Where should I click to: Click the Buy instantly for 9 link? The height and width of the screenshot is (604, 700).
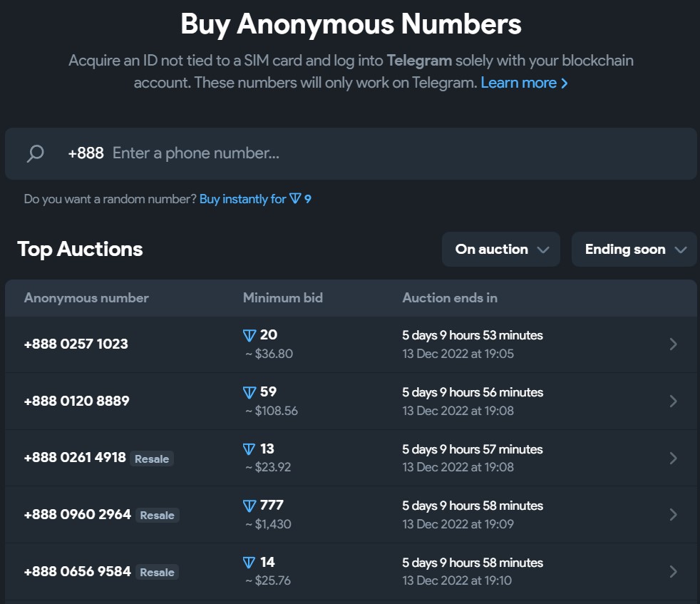click(255, 199)
